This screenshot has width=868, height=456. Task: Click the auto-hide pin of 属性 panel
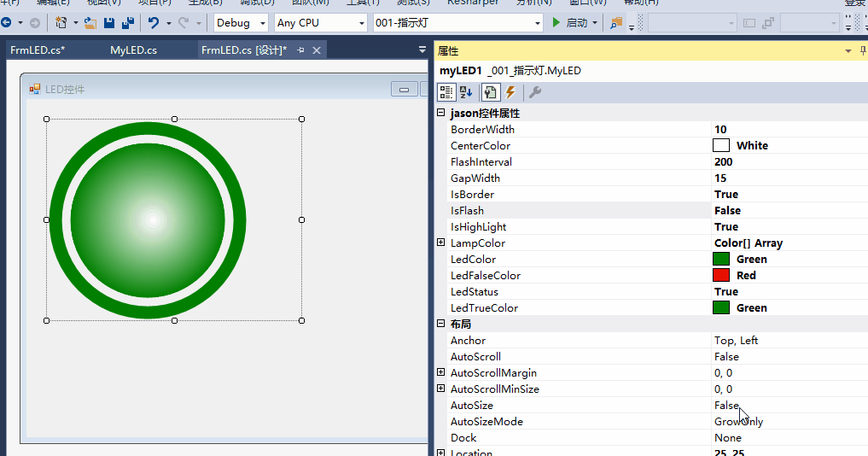pos(863,51)
